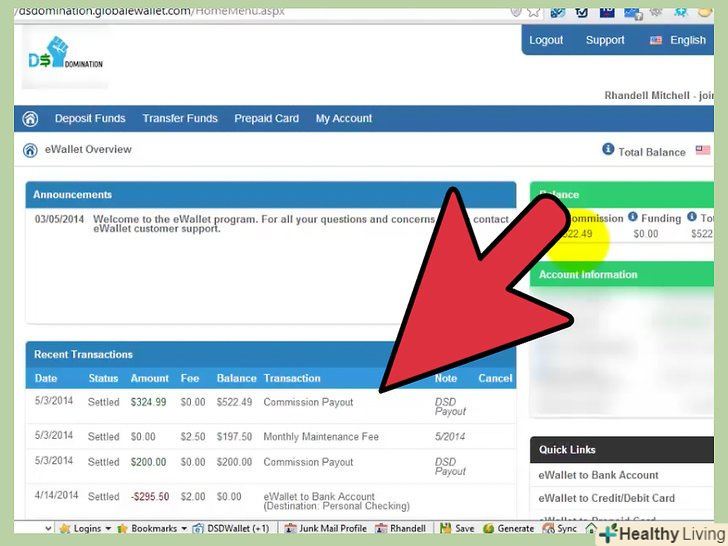728x546 pixels.
Task: Click the 4/14/2014 date cell
Action: click(x=56, y=495)
